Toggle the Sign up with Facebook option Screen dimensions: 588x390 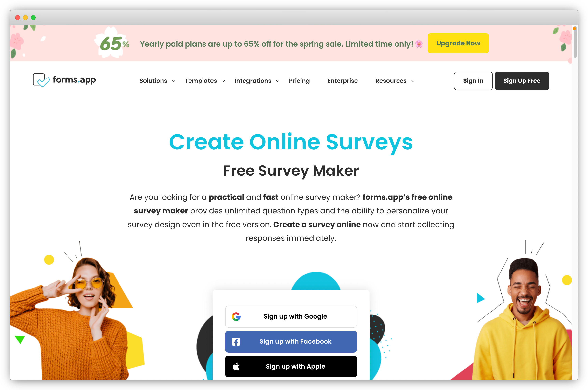(x=289, y=341)
